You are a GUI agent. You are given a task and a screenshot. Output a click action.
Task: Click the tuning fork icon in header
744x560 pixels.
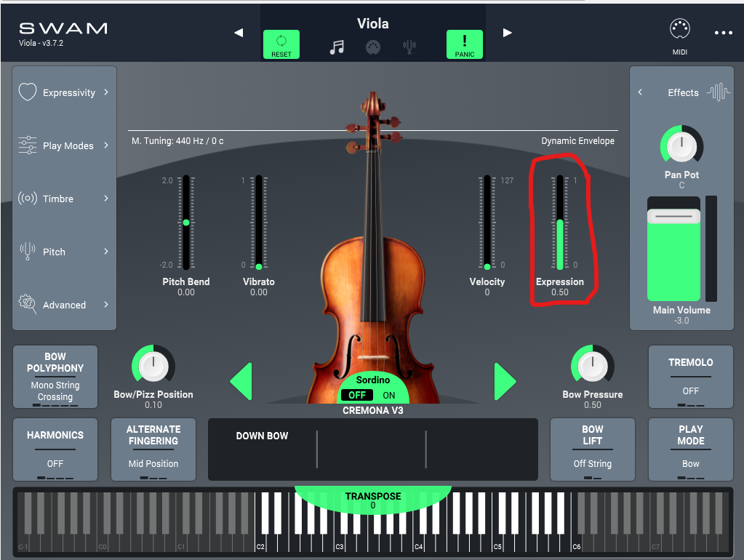click(x=409, y=47)
